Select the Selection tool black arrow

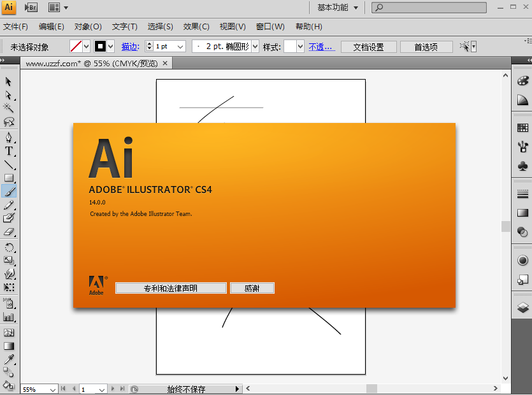click(8, 82)
